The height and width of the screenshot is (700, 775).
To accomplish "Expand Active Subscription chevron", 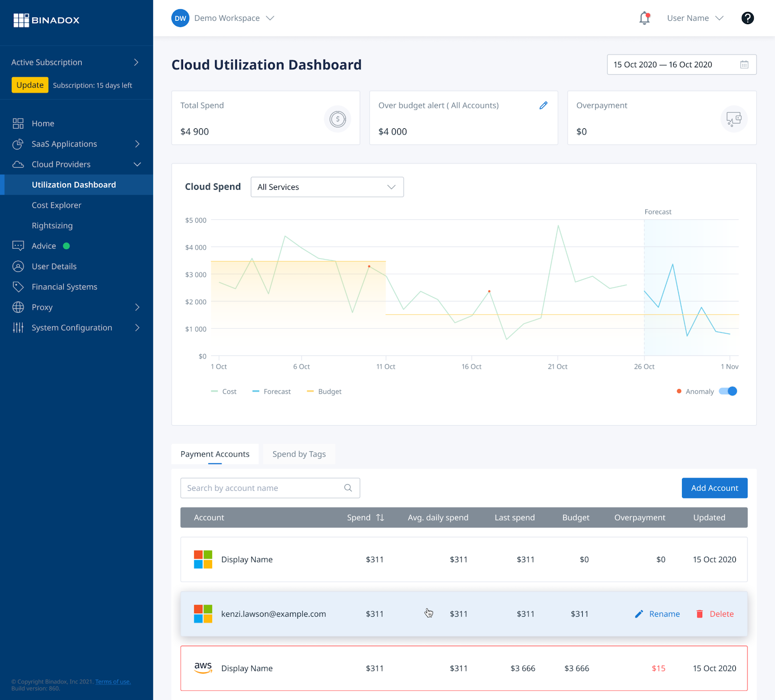I will [x=136, y=62].
